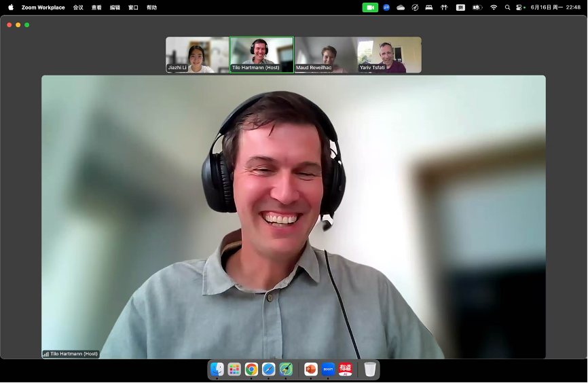Open Launchpad from the Dock
Image resolution: width=588 pixels, height=383 pixels.
(234, 369)
